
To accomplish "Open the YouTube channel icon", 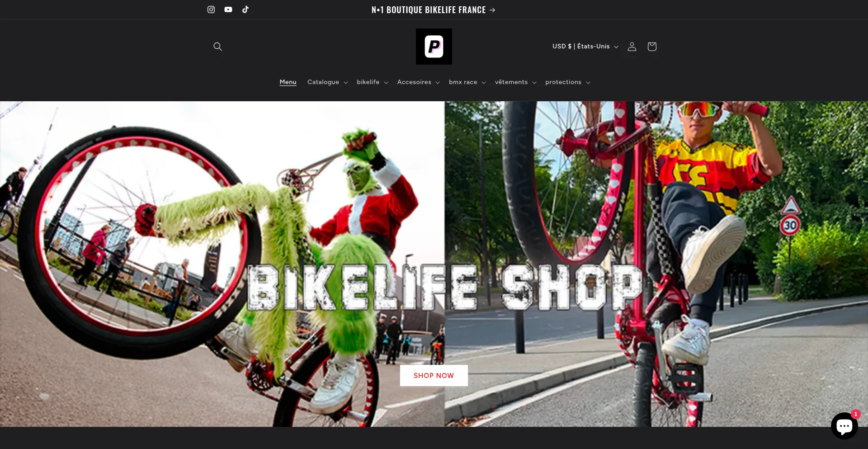I will coord(228,9).
